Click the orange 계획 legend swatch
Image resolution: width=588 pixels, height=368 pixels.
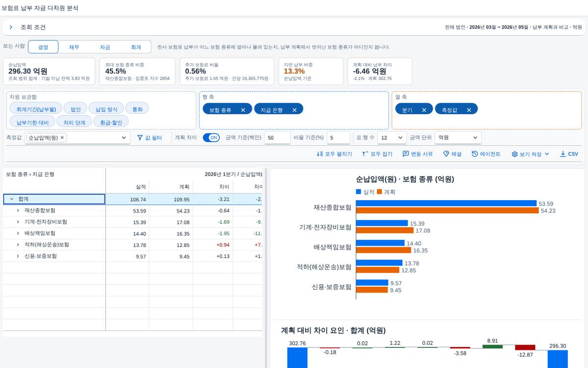tap(380, 192)
